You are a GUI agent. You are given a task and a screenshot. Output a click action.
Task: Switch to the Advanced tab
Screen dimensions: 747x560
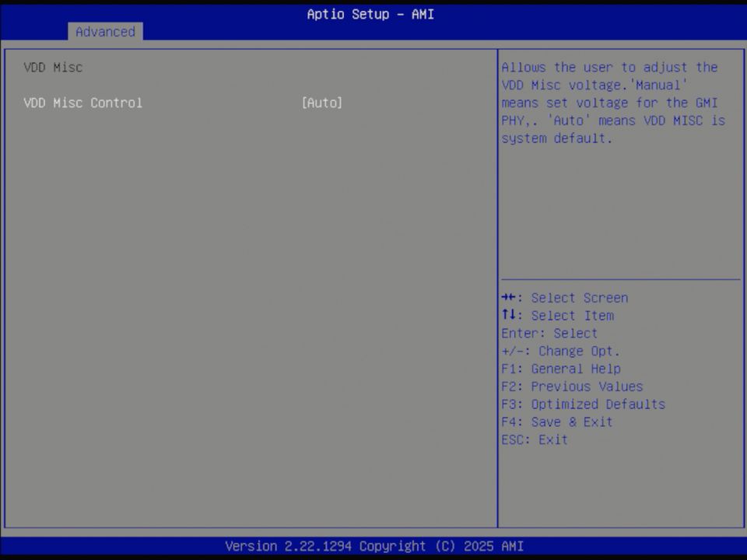105,32
